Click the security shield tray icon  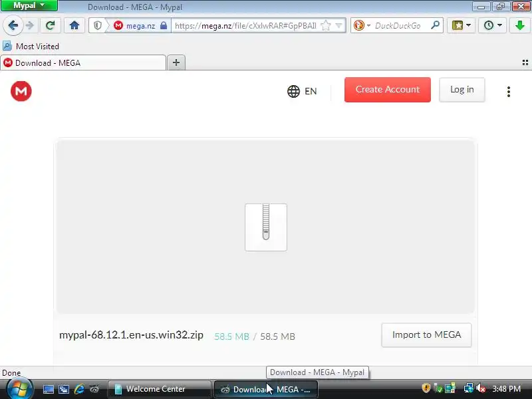coord(426,388)
